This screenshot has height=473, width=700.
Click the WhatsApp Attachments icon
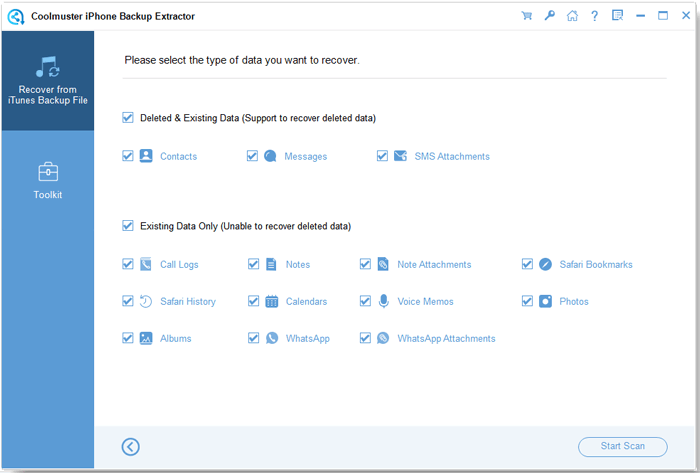pos(383,338)
